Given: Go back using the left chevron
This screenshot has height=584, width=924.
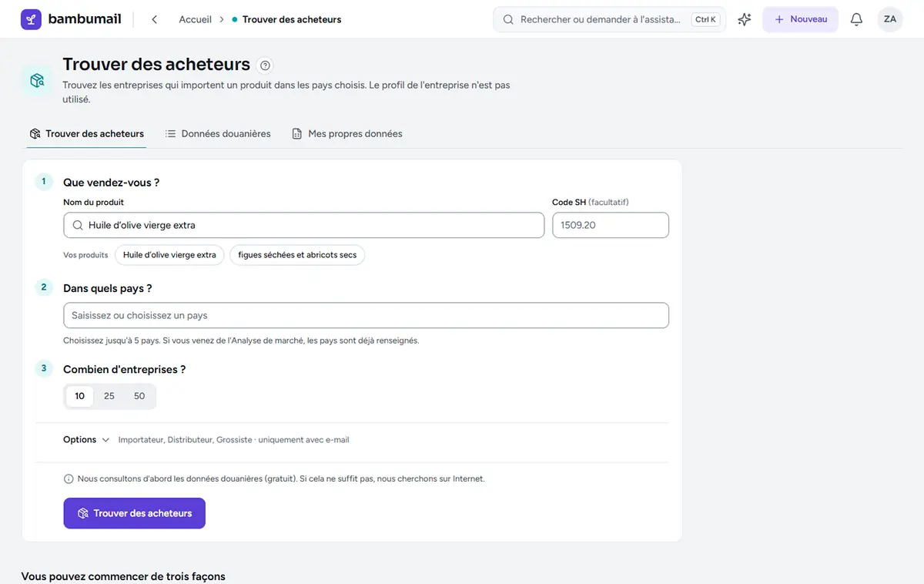Looking at the screenshot, I should pyautogui.click(x=155, y=19).
